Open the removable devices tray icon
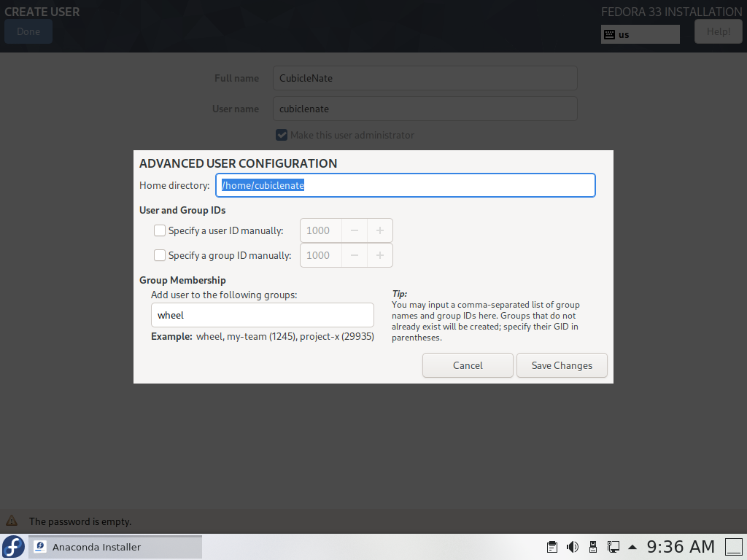The width and height of the screenshot is (747, 560). 592,546
